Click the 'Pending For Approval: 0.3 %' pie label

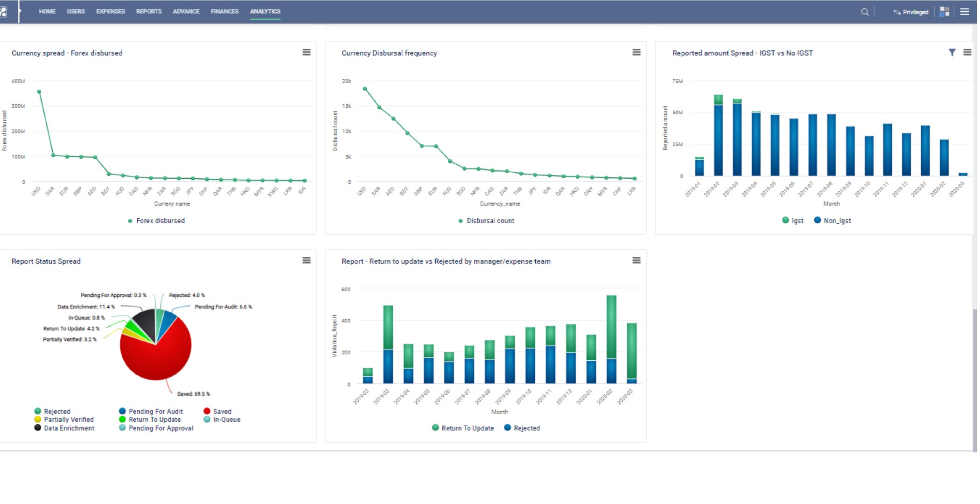pos(113,295)
